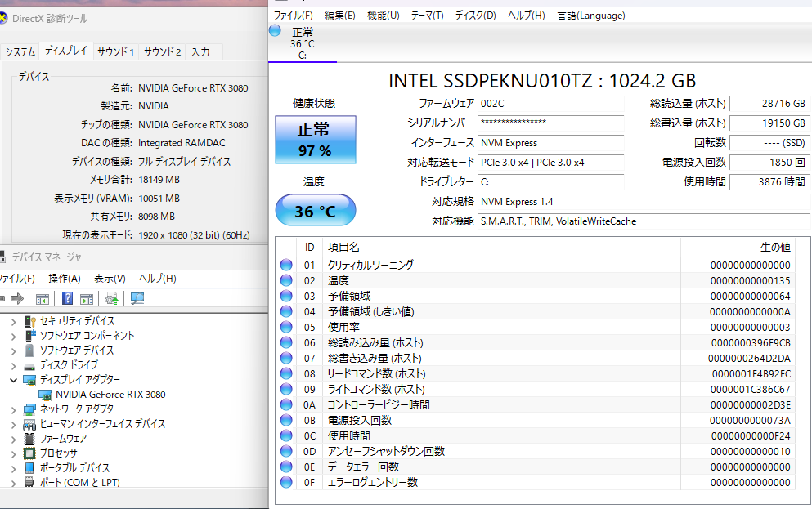Expand the ソフトウェア デバイス node
812x509 pixels.
tap(13, 350)
